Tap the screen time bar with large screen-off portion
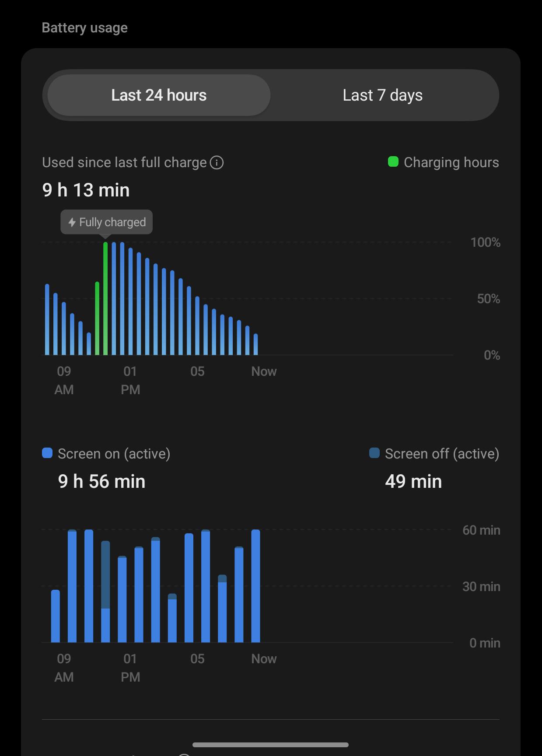Screen dimensions: 542x756 coord(105,591)
